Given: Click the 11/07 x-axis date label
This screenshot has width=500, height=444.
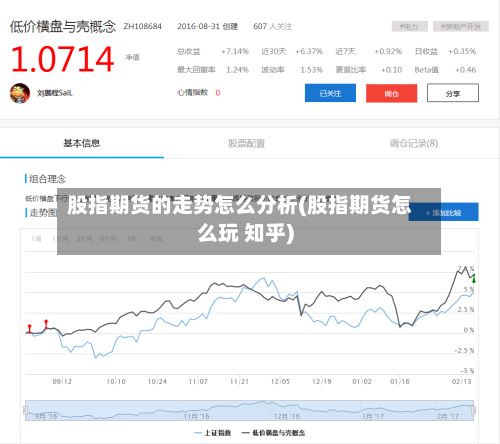Looking at the screenshot, I should tap(198, 381).
